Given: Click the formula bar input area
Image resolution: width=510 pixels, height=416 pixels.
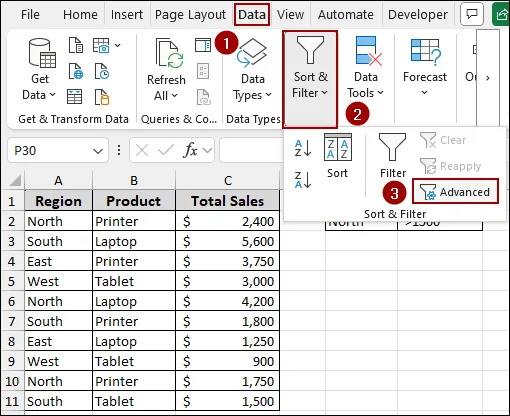Looking at the screenshot, I should coord(251,151).
